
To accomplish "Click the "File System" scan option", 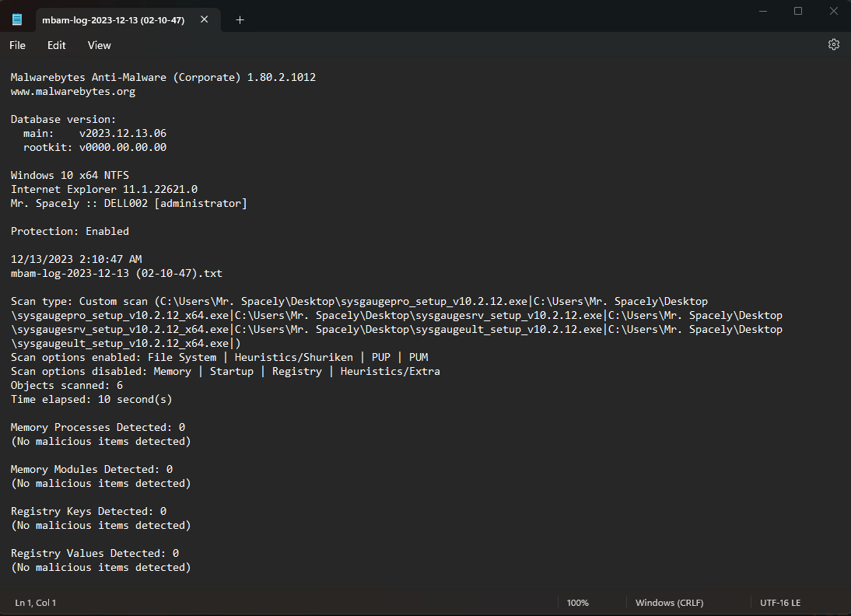I will 182,358.
